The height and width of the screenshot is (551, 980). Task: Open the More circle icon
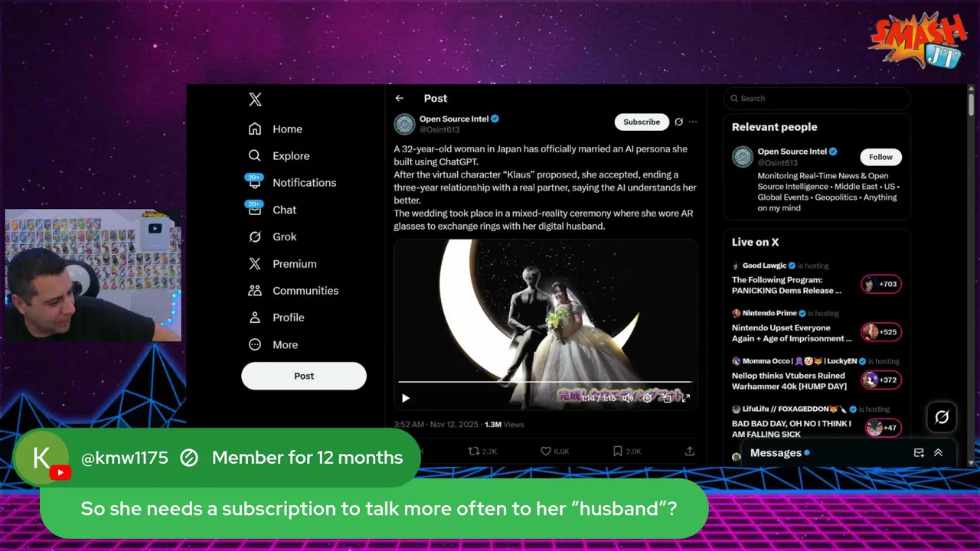[x=255, y=344]
